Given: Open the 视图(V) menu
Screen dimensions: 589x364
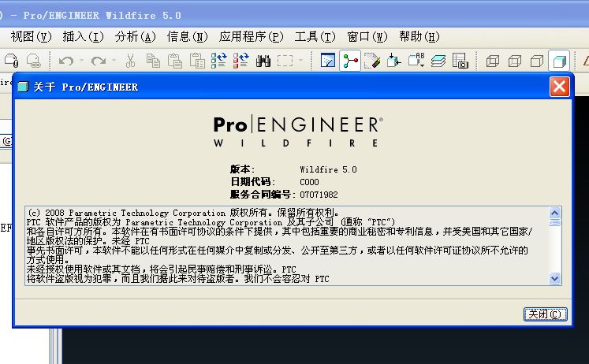Looking at the screenshot, I should [32, 37].
